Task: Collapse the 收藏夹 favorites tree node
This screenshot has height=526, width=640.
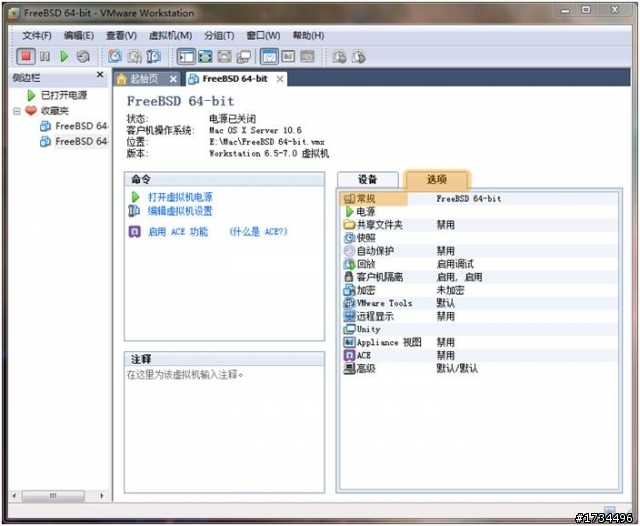Action: coord(17,111)
